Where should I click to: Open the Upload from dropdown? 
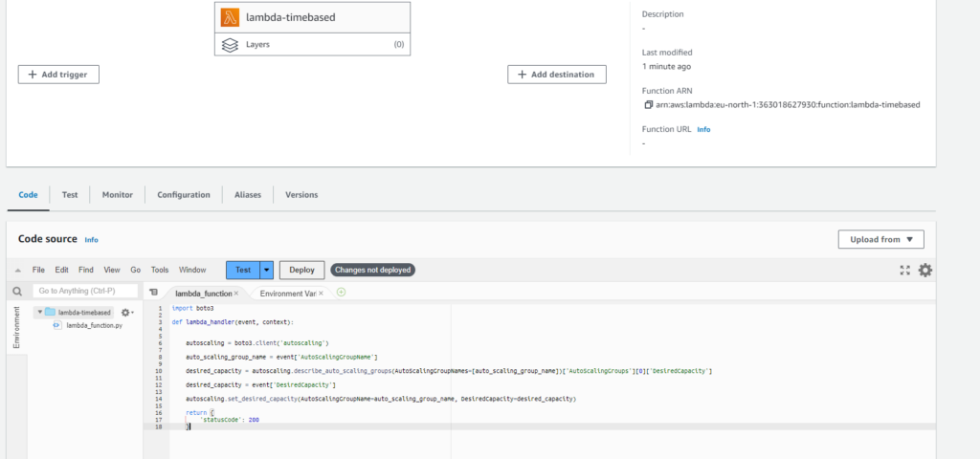(x=880, y=239)
